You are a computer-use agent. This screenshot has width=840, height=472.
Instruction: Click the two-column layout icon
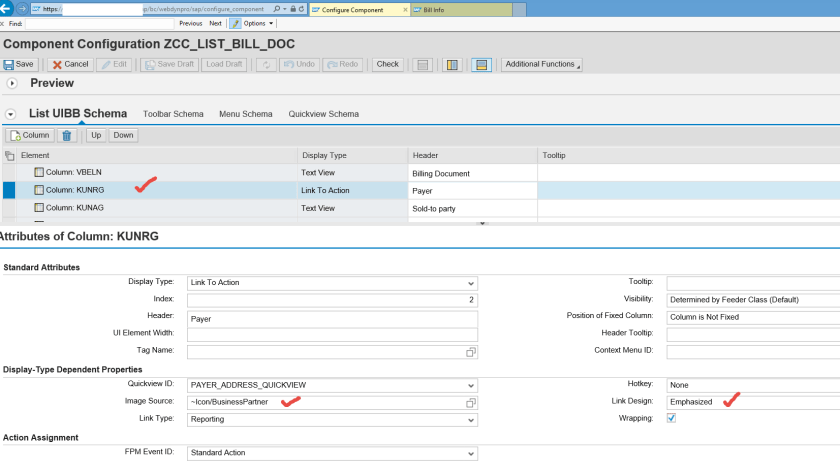click(x=452, y=64)
